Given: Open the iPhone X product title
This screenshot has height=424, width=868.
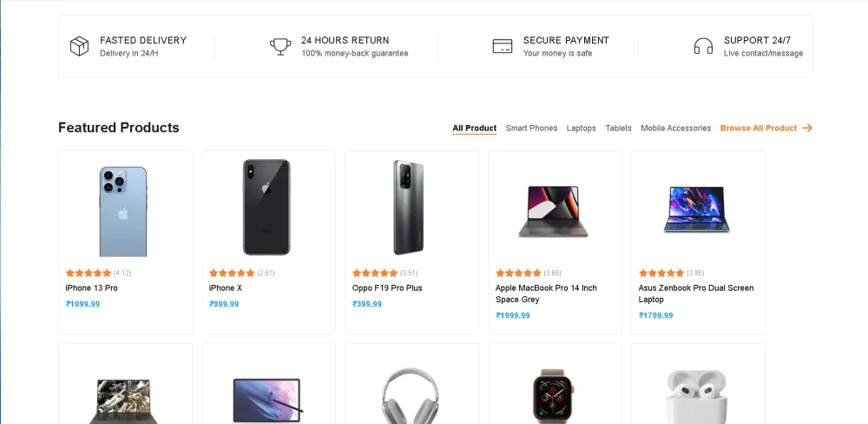Looking at the screenshot, I should click(226, 288).
